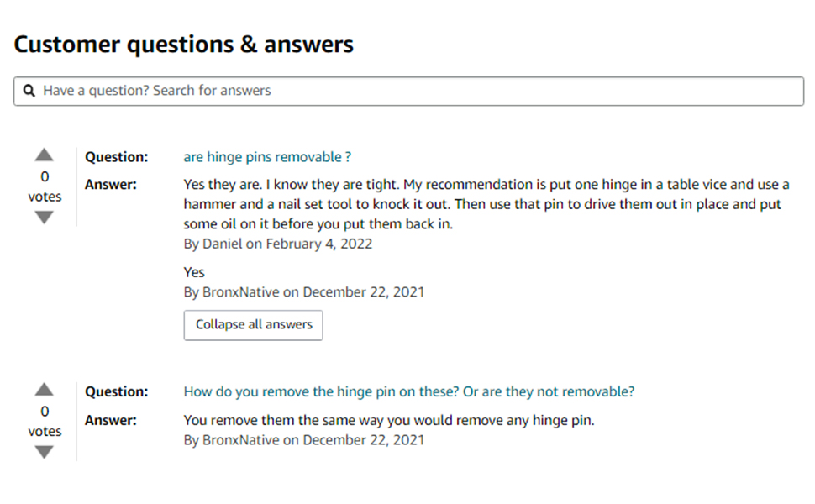The height and width of the screenshot is (504, 815).
Task: Click the 'same way you would remove' answer
Action: coord(389,421)
